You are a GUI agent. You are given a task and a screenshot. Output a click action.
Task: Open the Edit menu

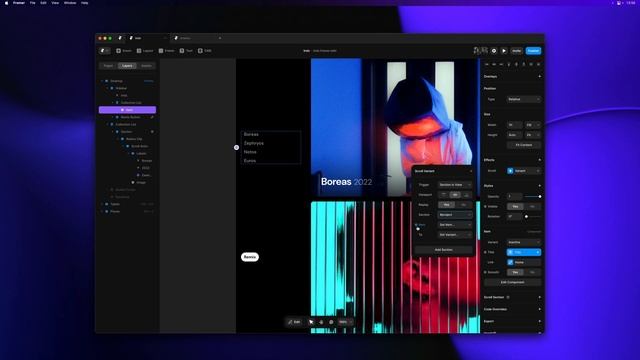pos(43,3)
